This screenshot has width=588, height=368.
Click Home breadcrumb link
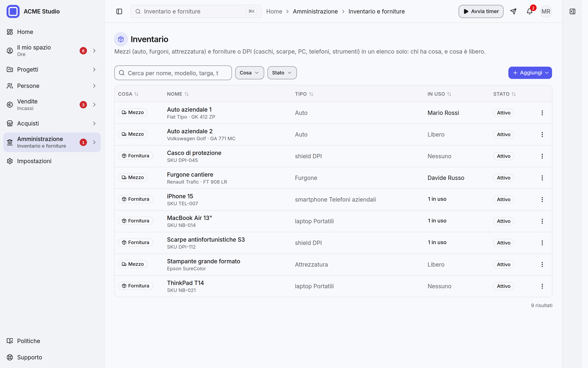(274, 11)
